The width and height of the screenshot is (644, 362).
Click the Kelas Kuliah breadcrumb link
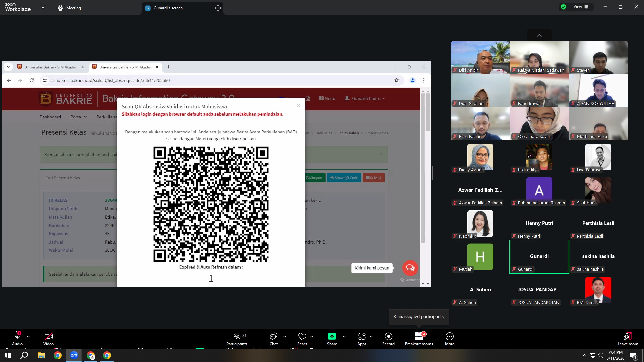[349, 133]
